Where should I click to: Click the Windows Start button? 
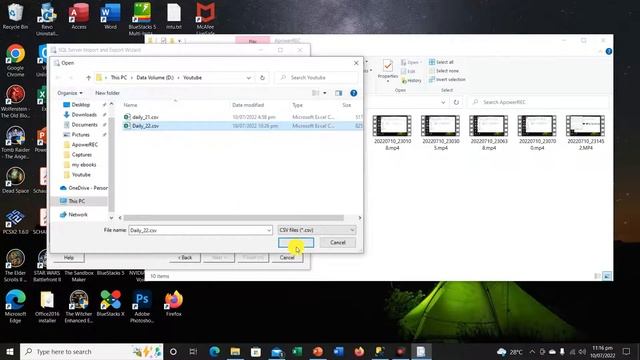10,351
